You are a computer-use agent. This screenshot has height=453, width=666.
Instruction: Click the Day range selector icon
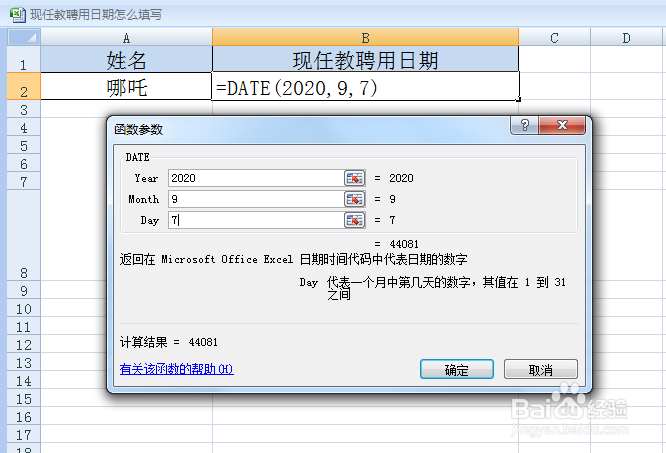(354, 220)
